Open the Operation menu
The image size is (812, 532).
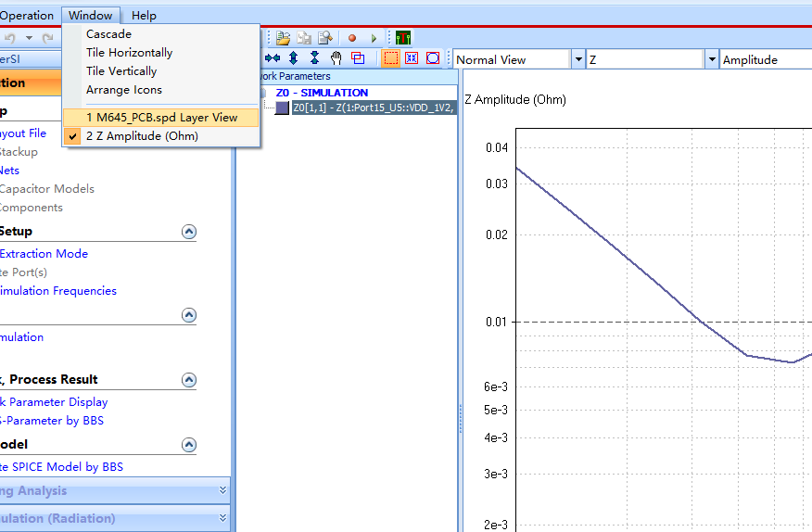tap(26, 16)
